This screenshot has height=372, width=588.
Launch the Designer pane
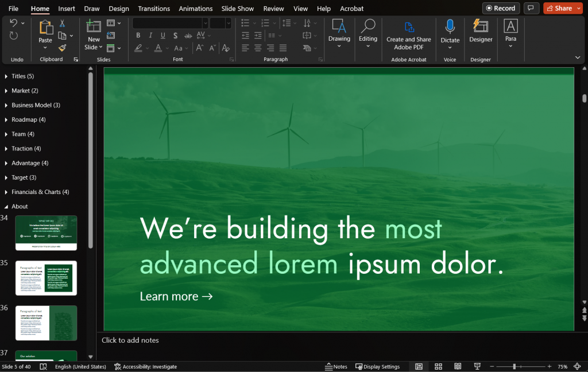(x=480, y=32)
